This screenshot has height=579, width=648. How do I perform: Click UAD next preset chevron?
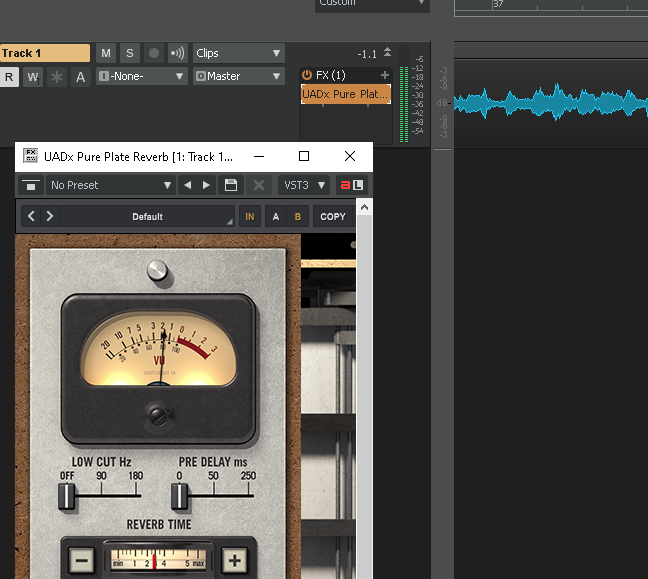coord(50,216)
